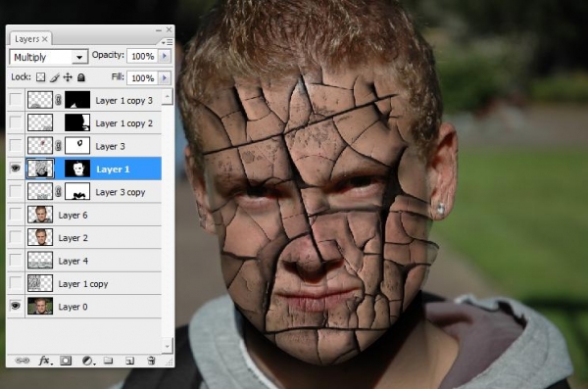The image size is (588, 389).
Task: Delete layer with the trash icon
Action: point(151,361)
